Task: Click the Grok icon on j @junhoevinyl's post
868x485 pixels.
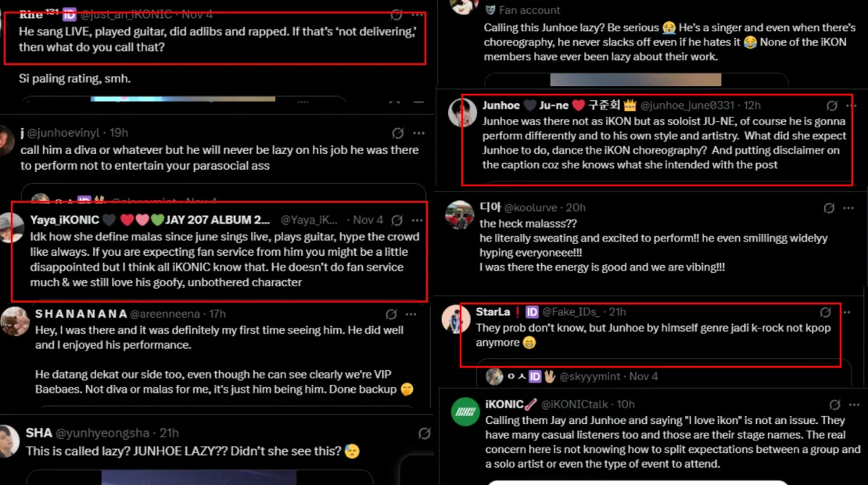Action: pyautogui.click(x=398, y=133)
